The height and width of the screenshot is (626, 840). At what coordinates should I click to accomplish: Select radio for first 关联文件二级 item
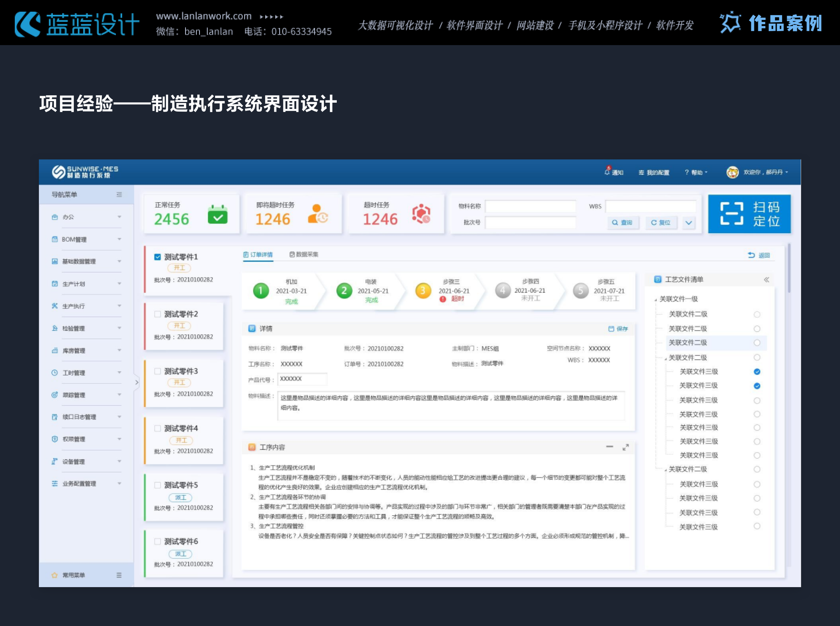click(756, 314)
